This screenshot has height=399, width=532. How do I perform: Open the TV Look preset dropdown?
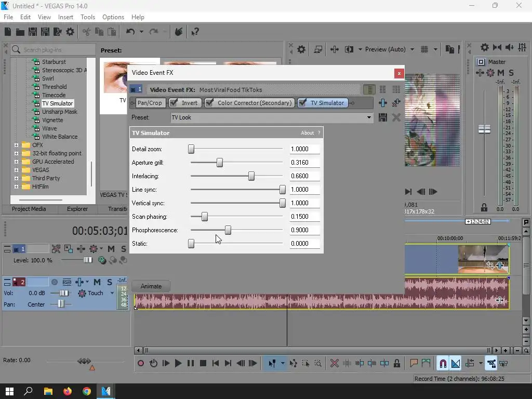pyautogui.click(x=369, y=117)
